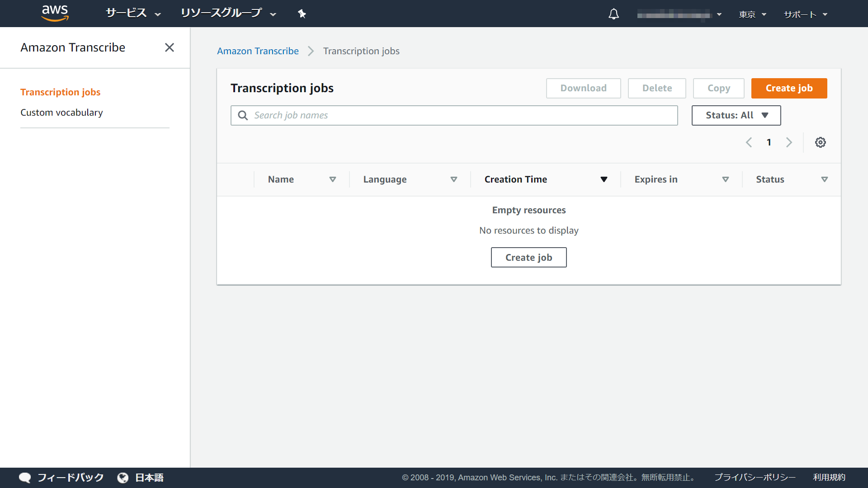Open the table settings gear icon

(x=820, y=142)
